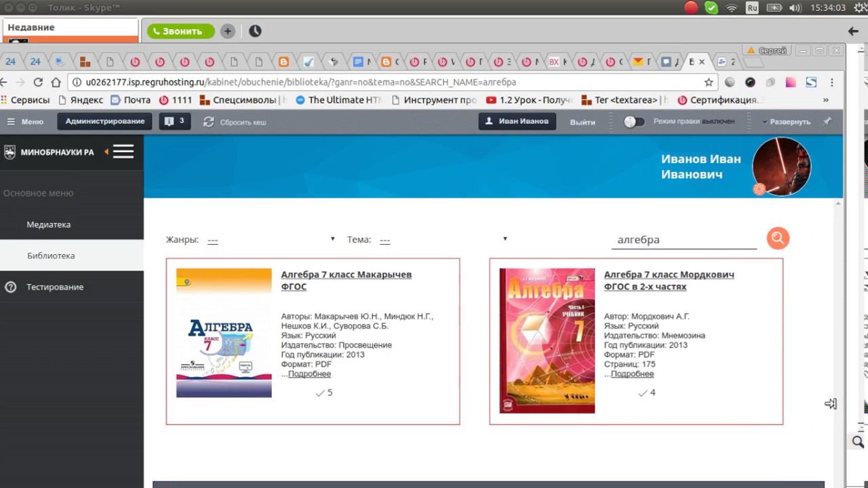
Task: Click the checkmark count 5 on Макарычев book
Action: (x=324, y=392)
